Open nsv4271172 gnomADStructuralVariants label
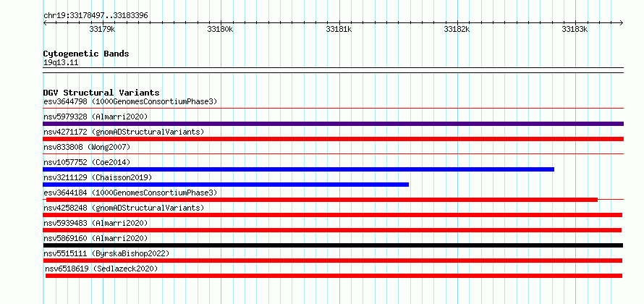Screen dimensions: 644x304 pyautogui.click(x=124, y=132)
